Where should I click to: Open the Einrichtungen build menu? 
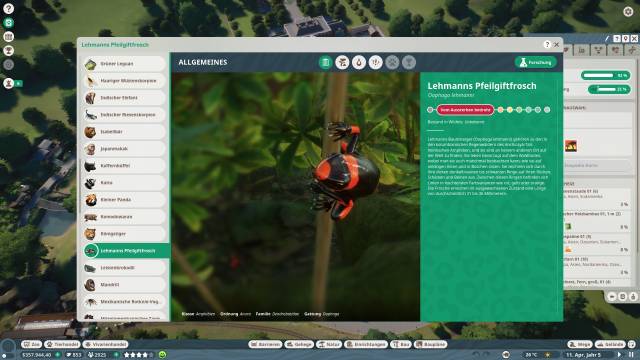[x=366, y=344]
